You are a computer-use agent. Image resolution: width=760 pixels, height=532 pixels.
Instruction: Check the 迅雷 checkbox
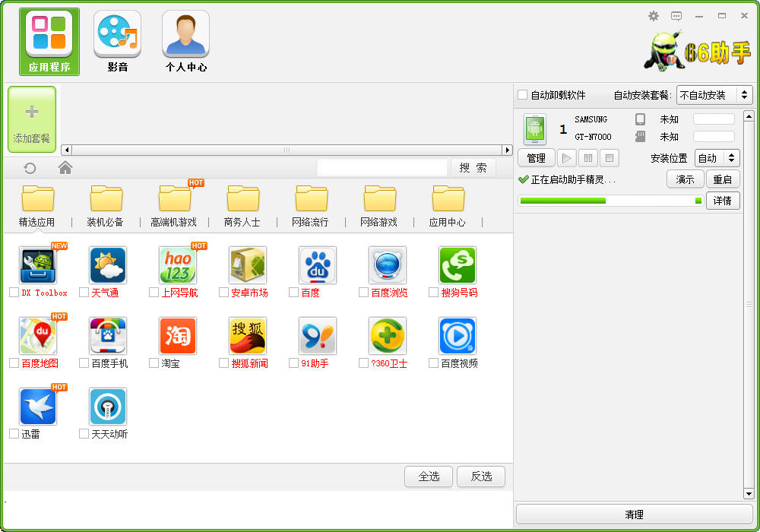(14, 434)
